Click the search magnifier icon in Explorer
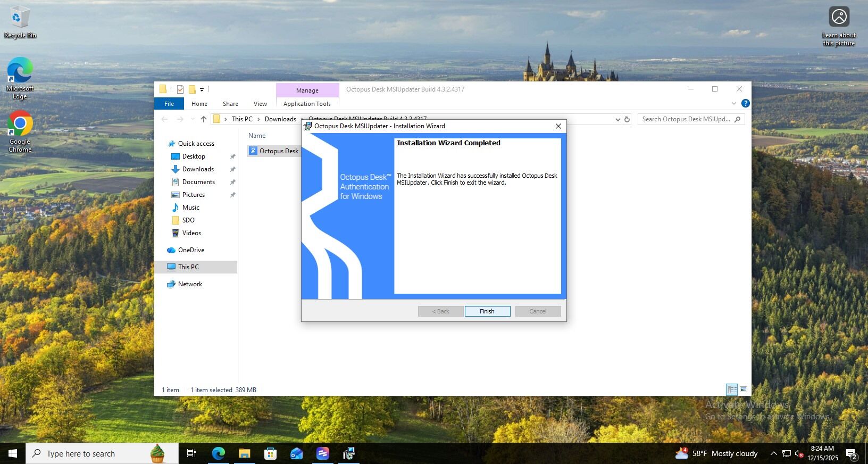Screen dimensions: 868x464 (737, 119)
